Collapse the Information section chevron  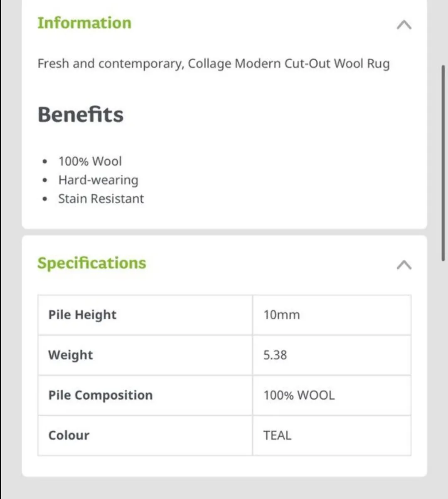coord(404,25)
